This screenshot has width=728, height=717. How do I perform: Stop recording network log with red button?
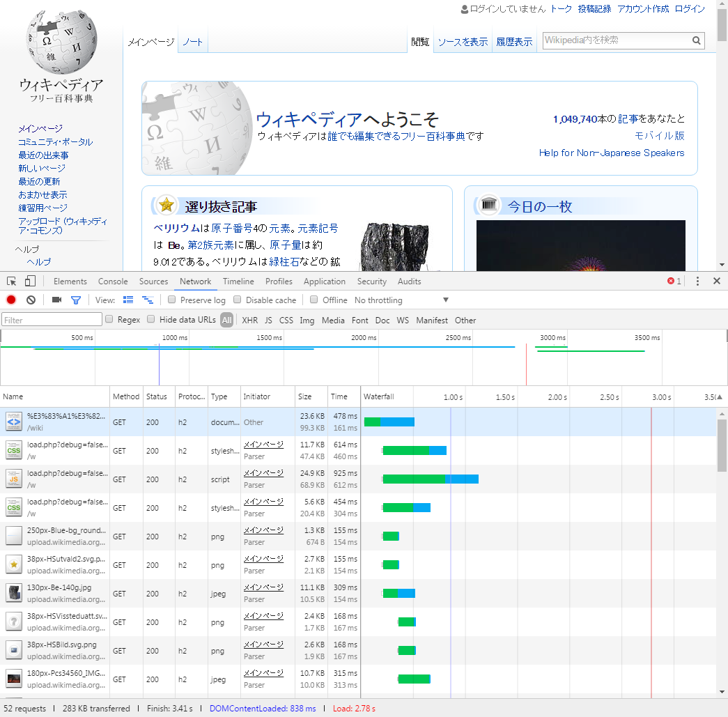11,300
